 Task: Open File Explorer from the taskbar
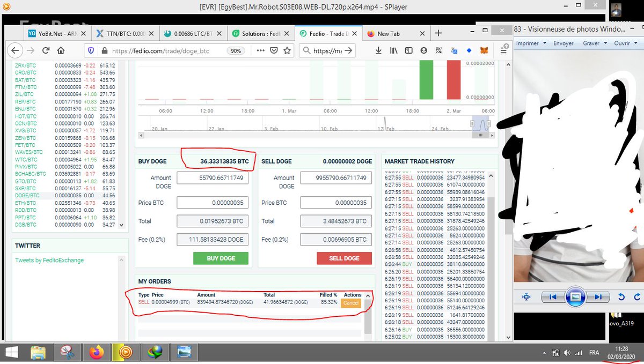click(x=39, y=352)
